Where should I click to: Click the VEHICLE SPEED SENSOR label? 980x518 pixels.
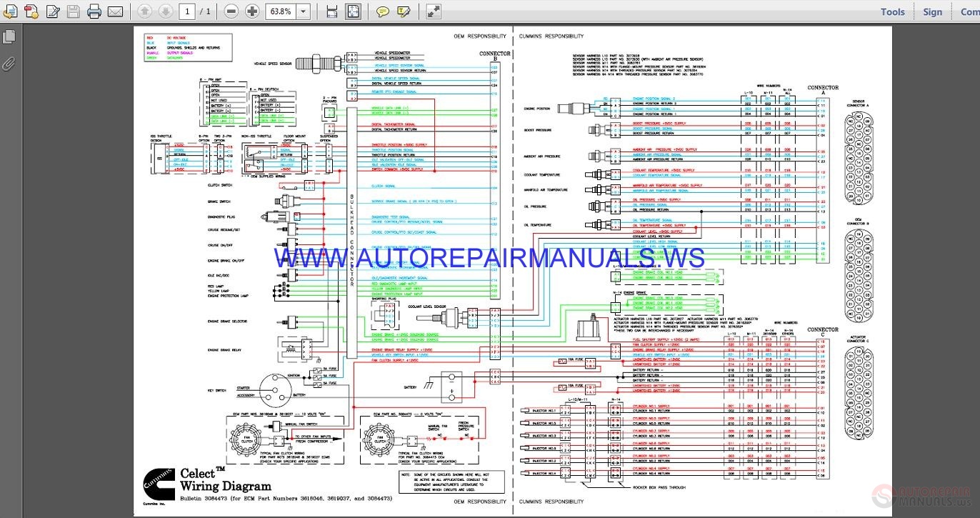[x=272, y=64]
